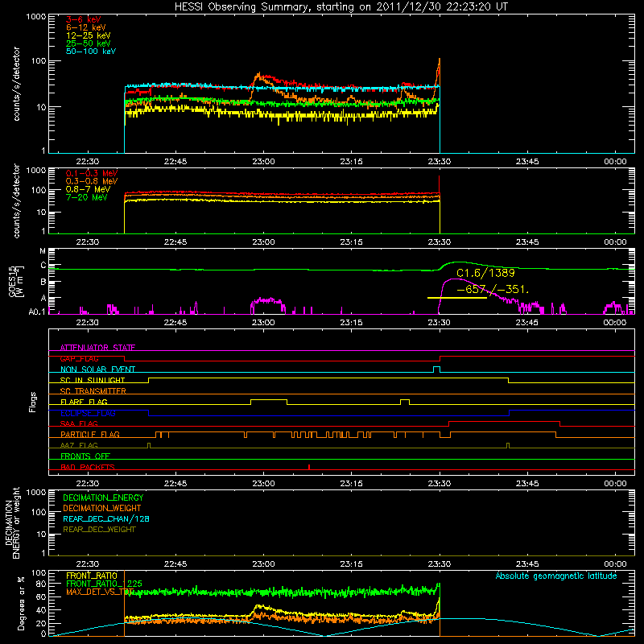The height and width of the screenshot is (644, 644).
Task: Click the raised SAA_FLAG segment
Action: [505, 421]
